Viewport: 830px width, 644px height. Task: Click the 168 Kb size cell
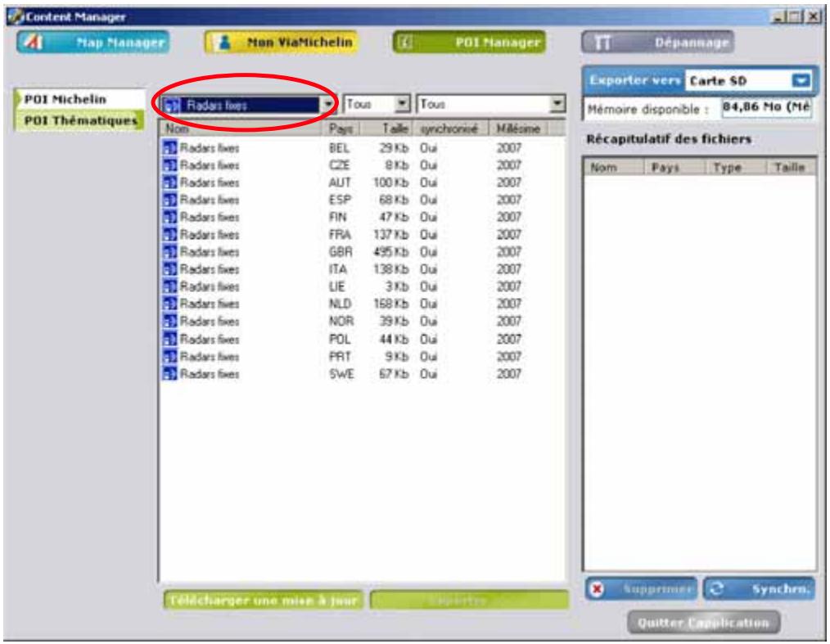point(391,304)
